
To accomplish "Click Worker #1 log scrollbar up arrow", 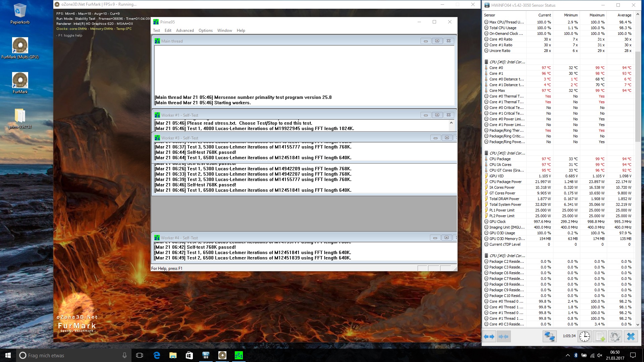I will point(451,123).
